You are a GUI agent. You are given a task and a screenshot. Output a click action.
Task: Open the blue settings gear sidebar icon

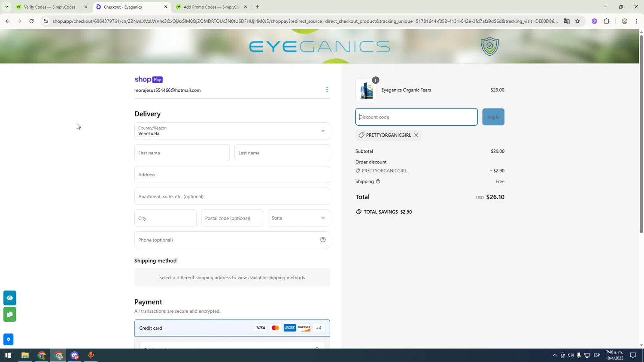(x=8, y=339)
